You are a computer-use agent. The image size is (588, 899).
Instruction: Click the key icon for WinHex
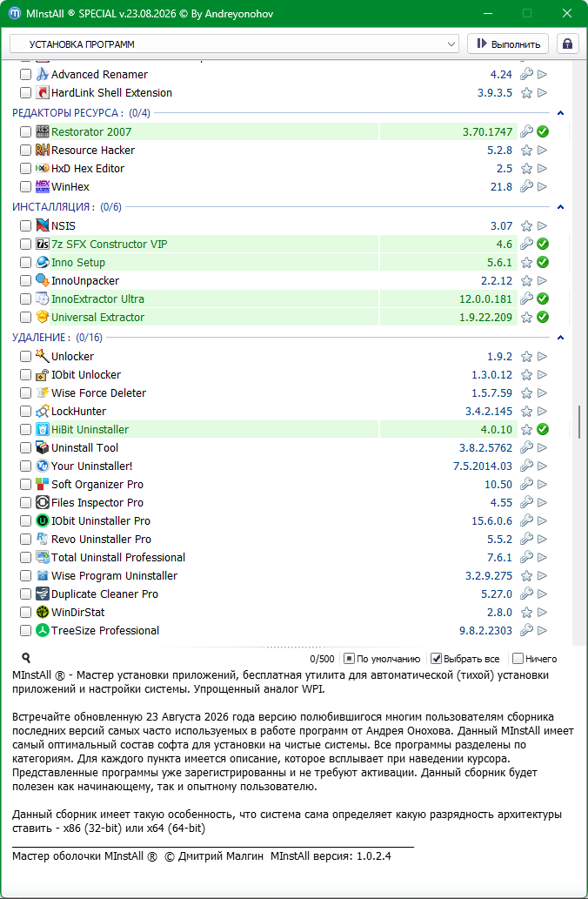[526, 186]
